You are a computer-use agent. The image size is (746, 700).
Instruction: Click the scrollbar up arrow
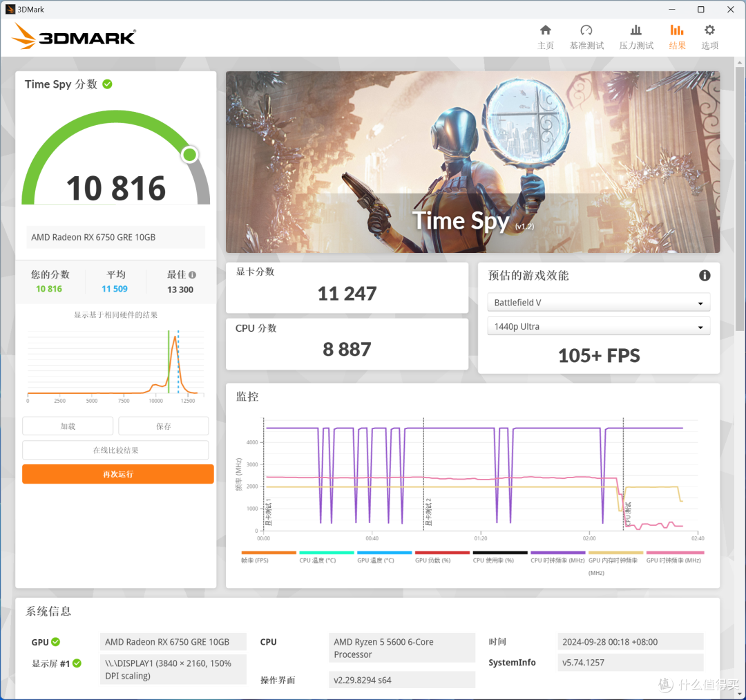click(x=739, y=62)
